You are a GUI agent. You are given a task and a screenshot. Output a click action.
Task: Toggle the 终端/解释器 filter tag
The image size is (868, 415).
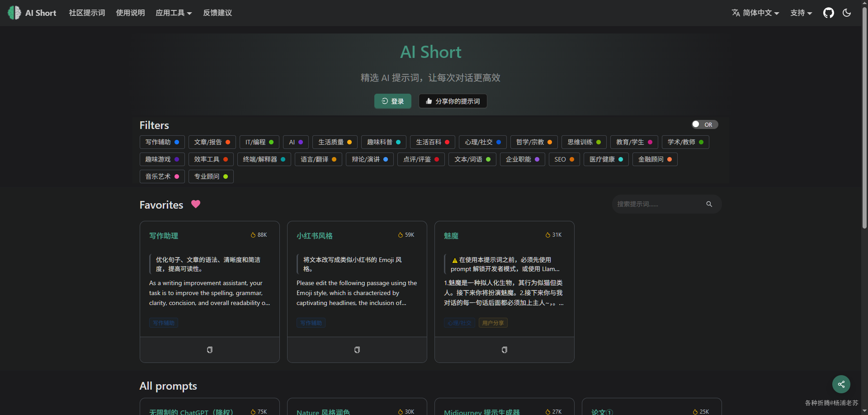coord(264,159)
